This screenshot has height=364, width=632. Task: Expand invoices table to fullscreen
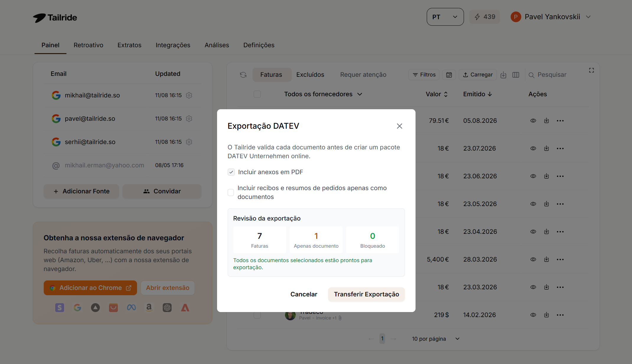[591, 70]
